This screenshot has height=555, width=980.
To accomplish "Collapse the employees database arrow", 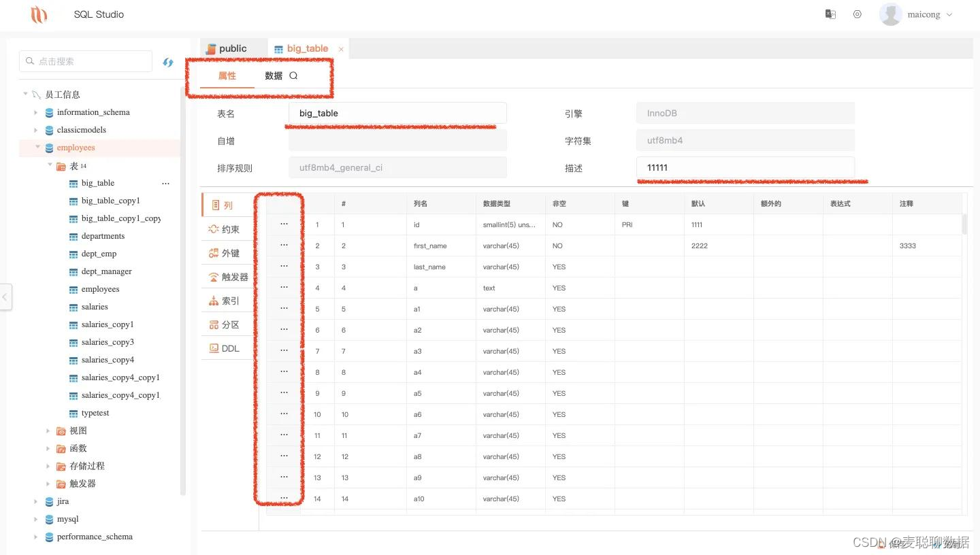I will pyautogui.click(x=37, y=147).
